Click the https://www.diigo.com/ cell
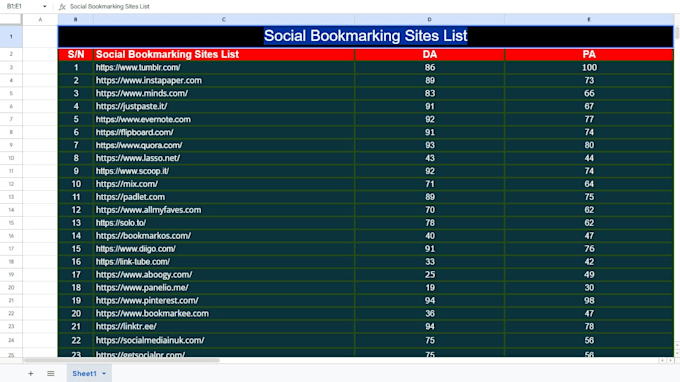 pos(224,248)
